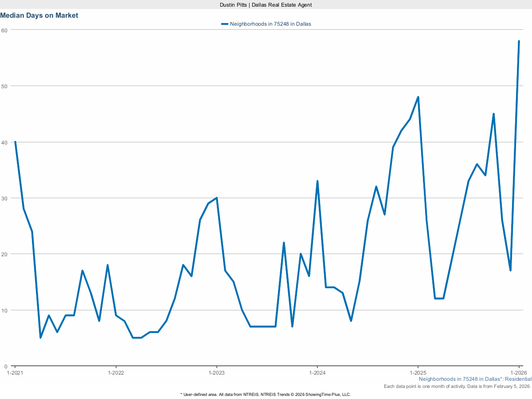The width and height of the screenshot is (532, 399).
Task: Select the 'Median Days on Market' chart title
Action: pyautogui.click(x=39, y=15)
